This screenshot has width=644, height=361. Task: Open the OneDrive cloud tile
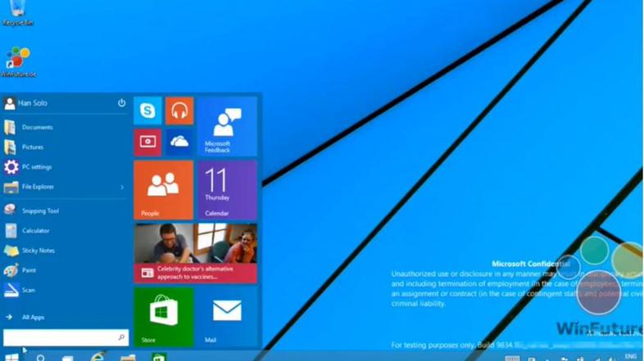(x=179, y=142)
